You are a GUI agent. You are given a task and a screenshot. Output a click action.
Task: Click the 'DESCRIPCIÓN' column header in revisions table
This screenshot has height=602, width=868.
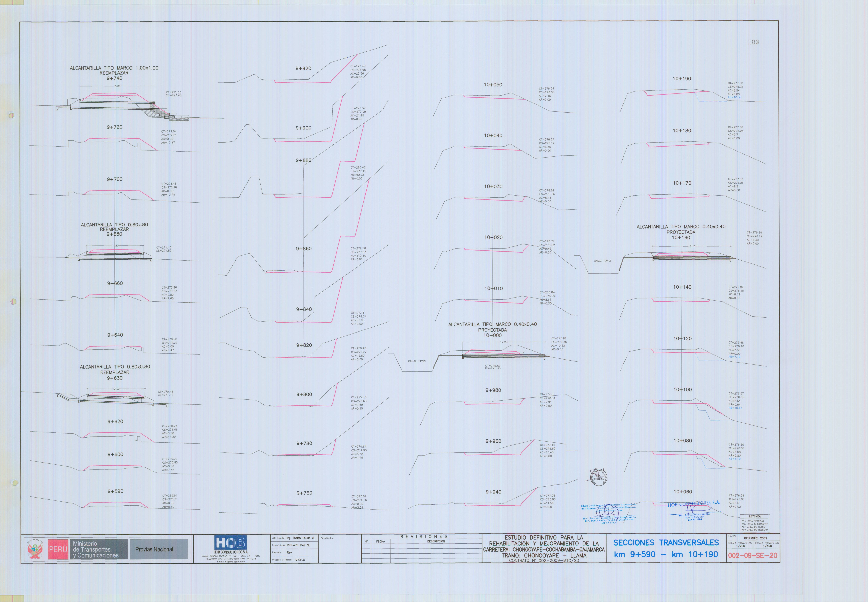[436, 541]
